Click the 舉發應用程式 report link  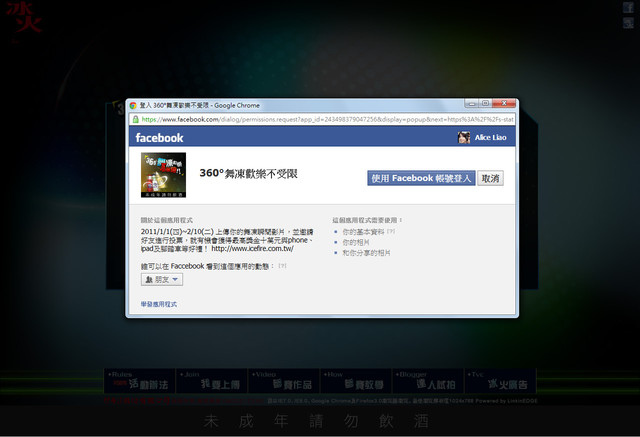coord(159,304)
